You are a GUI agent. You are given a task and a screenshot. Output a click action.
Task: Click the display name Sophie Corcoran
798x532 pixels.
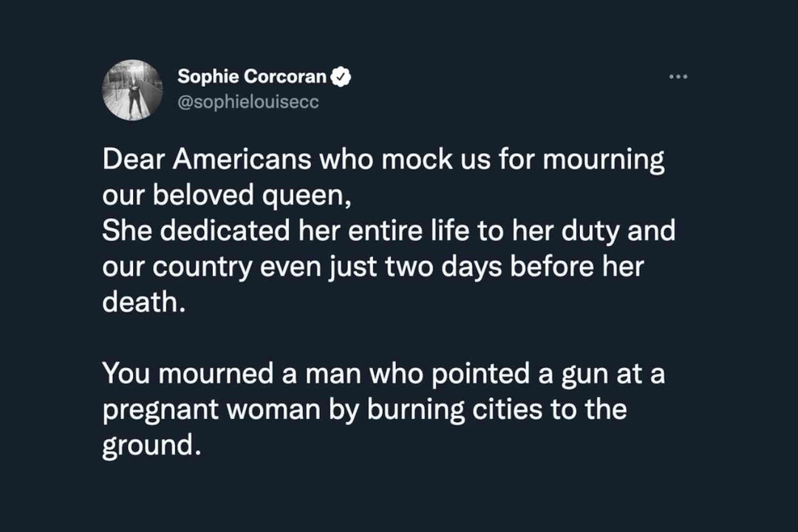251,76
